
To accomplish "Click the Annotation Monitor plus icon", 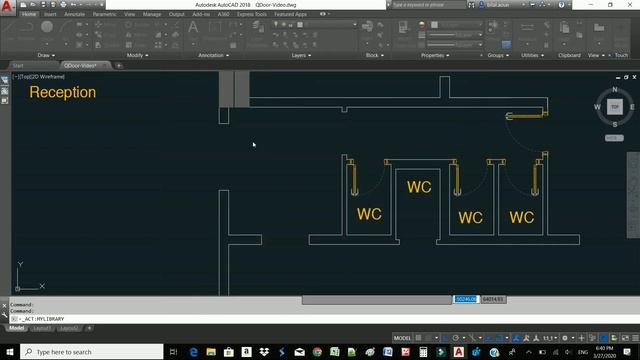I will point(581,338).
